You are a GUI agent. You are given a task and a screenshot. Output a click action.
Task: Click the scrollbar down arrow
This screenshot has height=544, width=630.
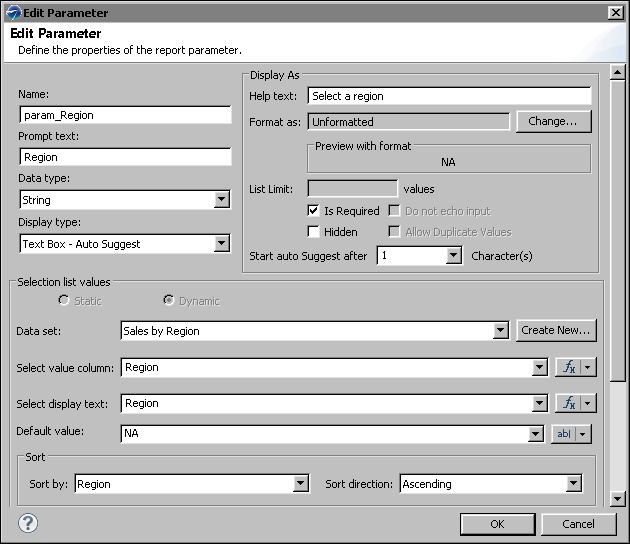point(617,499)
